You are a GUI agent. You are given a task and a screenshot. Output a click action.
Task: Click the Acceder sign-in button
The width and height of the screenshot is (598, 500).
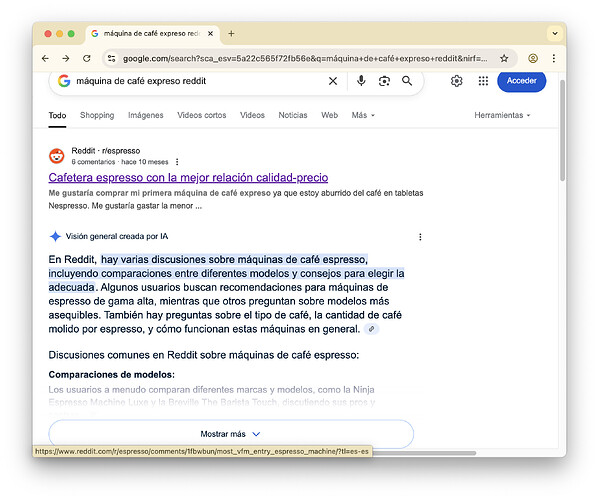[x=521, y=81]
